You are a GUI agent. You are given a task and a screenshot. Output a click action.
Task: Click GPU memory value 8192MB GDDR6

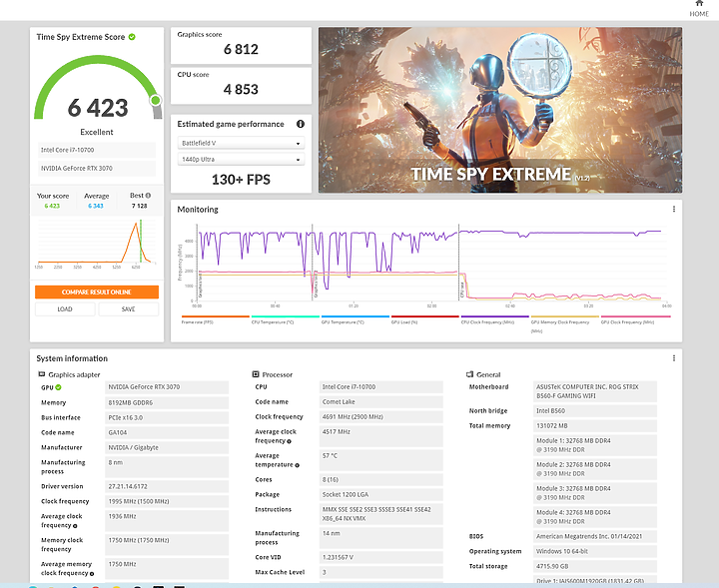(x=167, y=403)
